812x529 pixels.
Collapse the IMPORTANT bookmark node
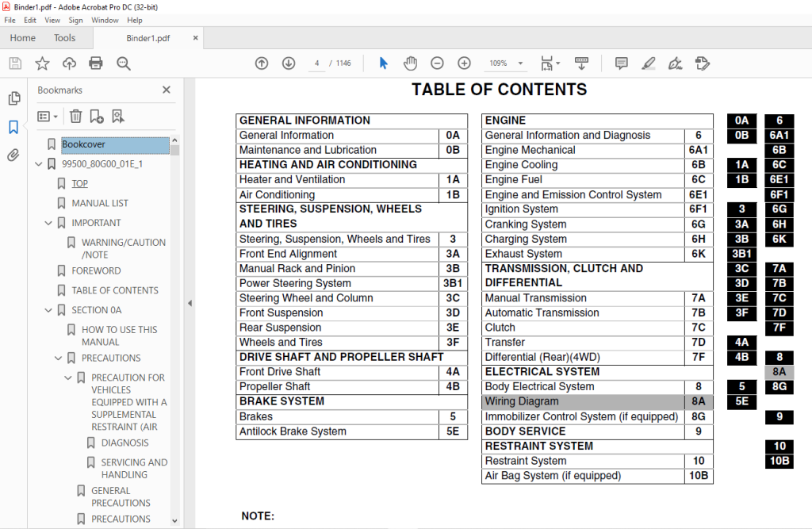pos(48,223)
